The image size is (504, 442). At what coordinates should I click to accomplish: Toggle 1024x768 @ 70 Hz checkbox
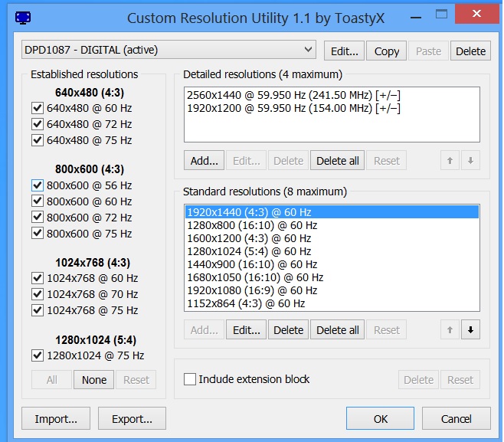(38, 294)
